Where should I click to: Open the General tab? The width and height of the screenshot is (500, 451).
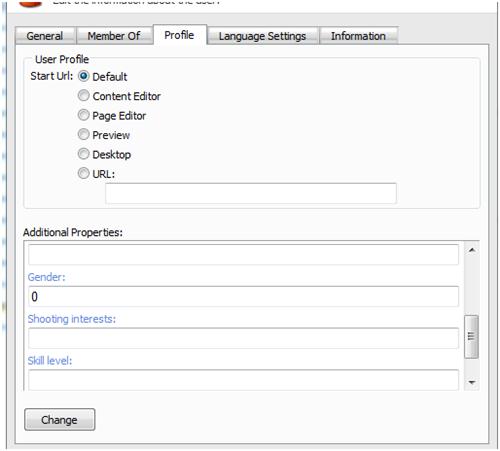coord(45,36)
